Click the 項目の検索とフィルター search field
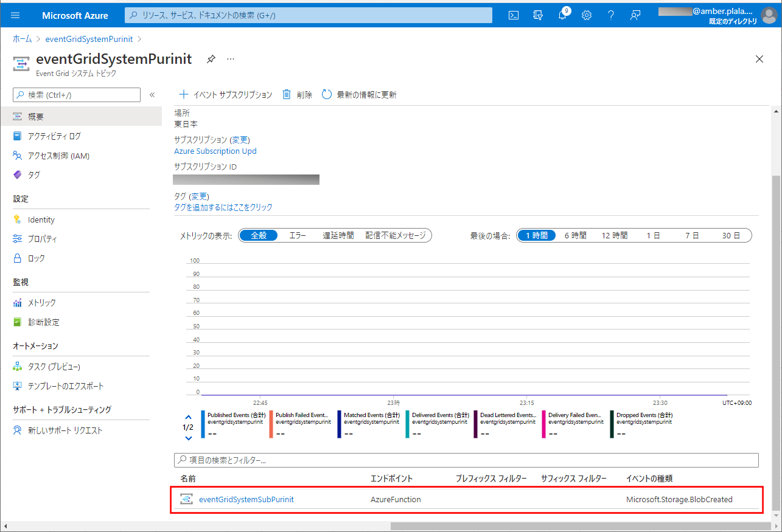 [x=466, y=460]
